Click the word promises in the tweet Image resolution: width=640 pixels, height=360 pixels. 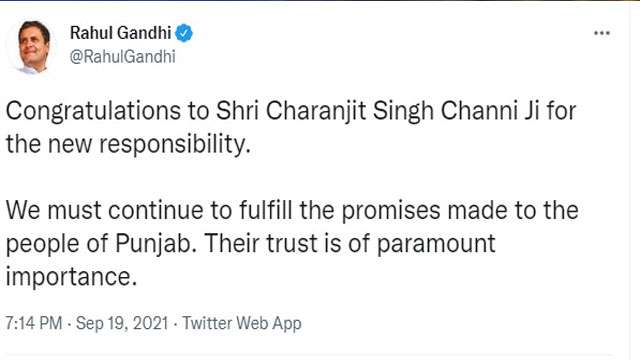[x=391, y=211]
